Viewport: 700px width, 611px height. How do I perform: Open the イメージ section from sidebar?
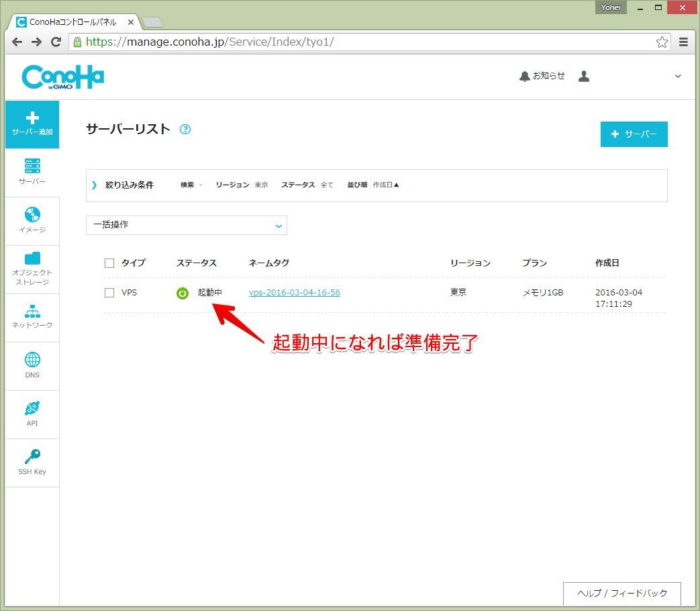pyautogui.click(x=32, y=220)
